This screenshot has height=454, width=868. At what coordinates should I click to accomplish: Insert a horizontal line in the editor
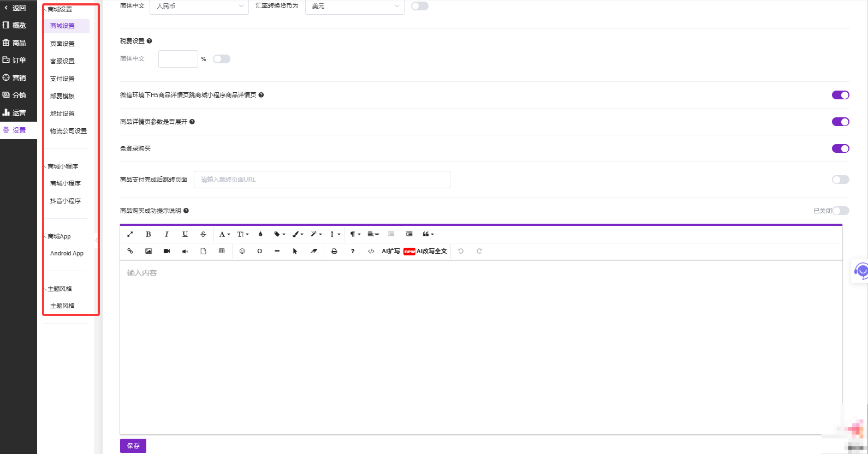coord(277,251)
